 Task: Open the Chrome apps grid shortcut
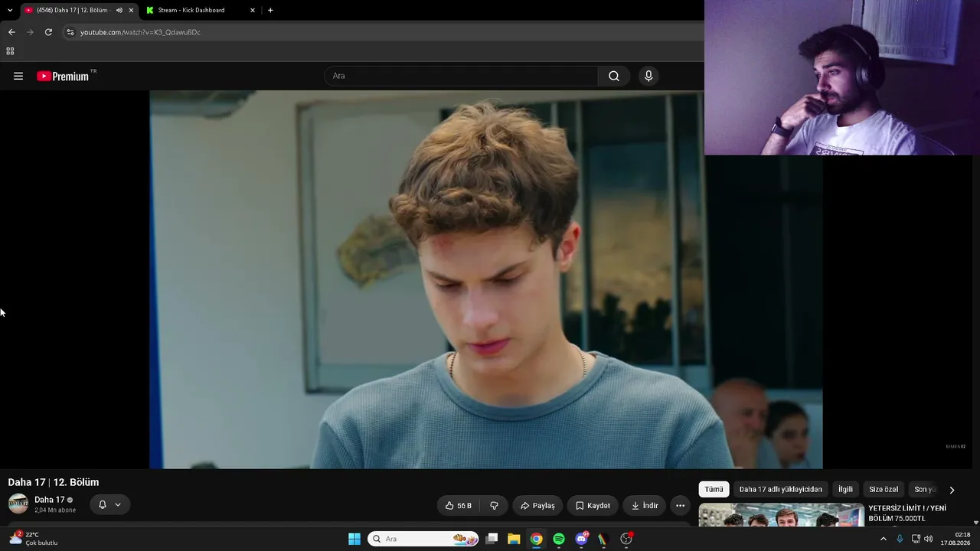[x=10, y=51]
